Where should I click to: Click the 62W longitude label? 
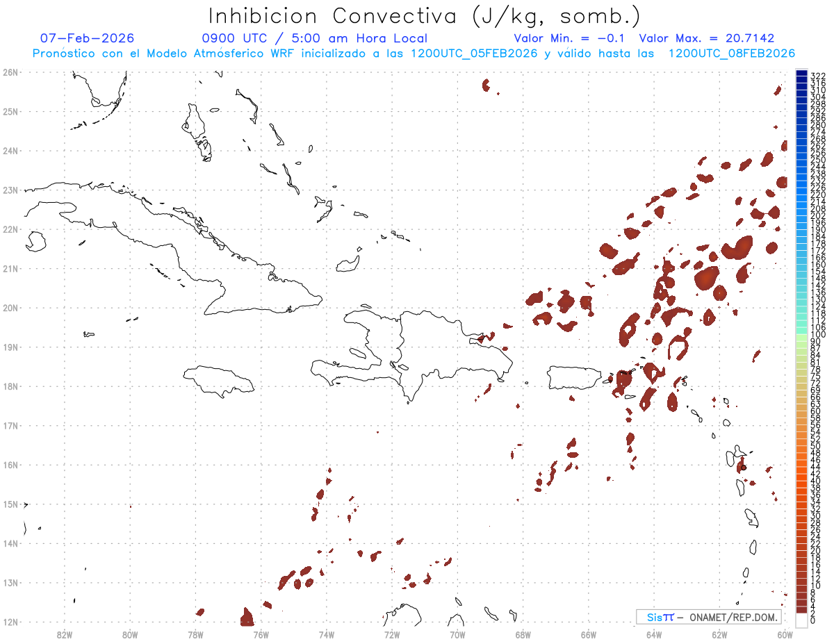(719, 634)
